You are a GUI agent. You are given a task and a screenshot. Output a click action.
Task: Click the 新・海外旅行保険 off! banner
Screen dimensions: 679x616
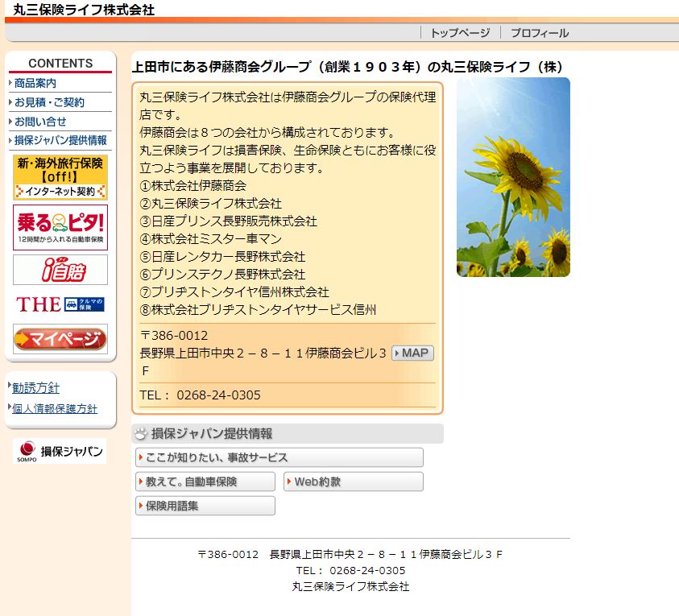[60, 177]
